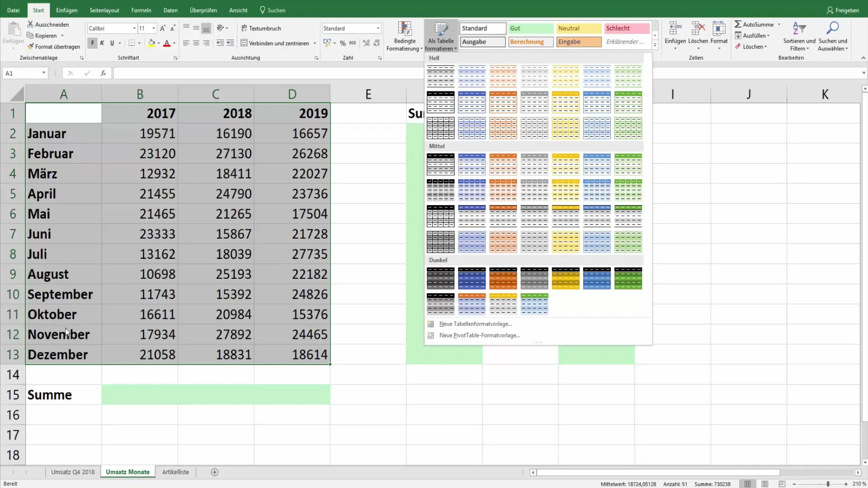
Task: Click the decrease indent icon
Action: pyautogui.click(x=220, y=43)
